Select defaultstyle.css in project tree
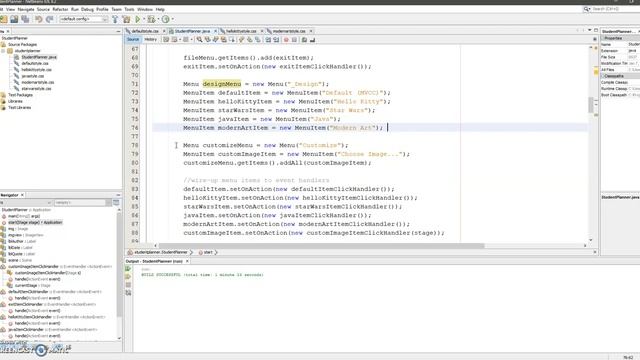This screenshot has width=640, height=360. (35, 63)
